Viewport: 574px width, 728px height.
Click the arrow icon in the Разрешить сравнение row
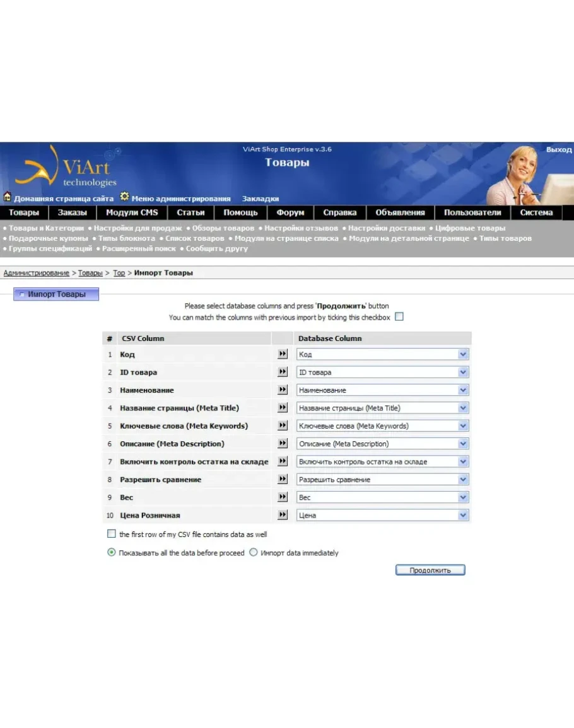pyautogui.click(x=283, y=480)
